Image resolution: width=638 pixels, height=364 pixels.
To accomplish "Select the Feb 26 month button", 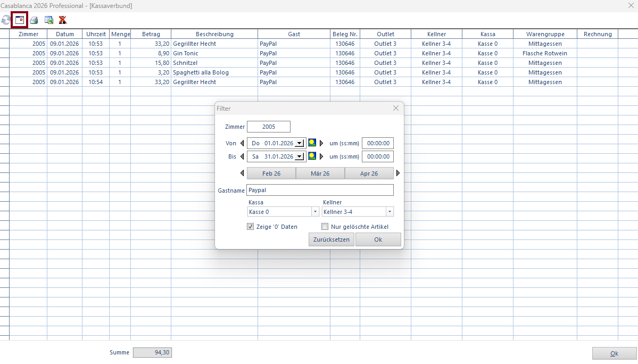I will tap(271, 173).
